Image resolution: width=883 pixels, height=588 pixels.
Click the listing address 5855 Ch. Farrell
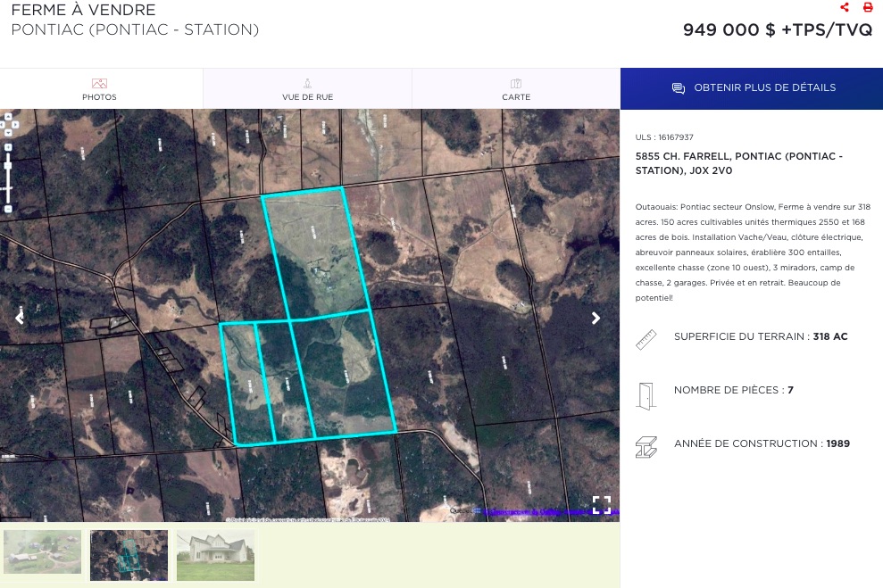(x=739, y=163)
